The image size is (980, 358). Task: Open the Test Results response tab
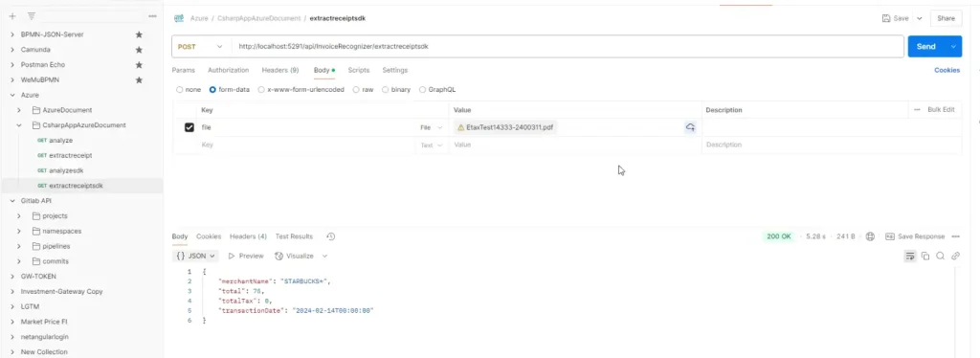tap(294, 236)
